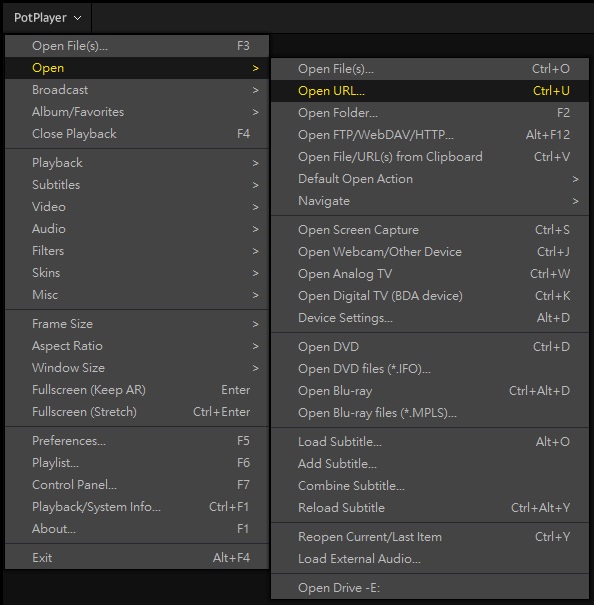This screenshot has height=605, width=594.
Task: Select Fullscreen (Stretch)
Action: click(137, 412)
